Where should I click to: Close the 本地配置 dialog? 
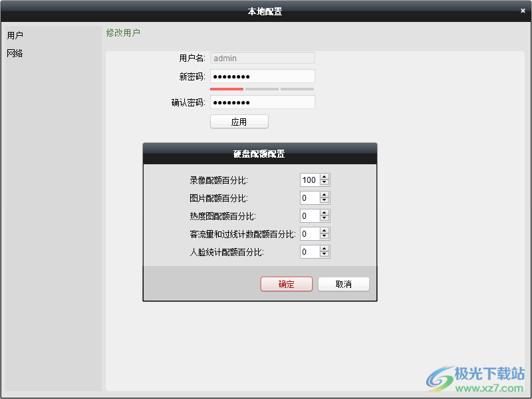coord(523,10)
